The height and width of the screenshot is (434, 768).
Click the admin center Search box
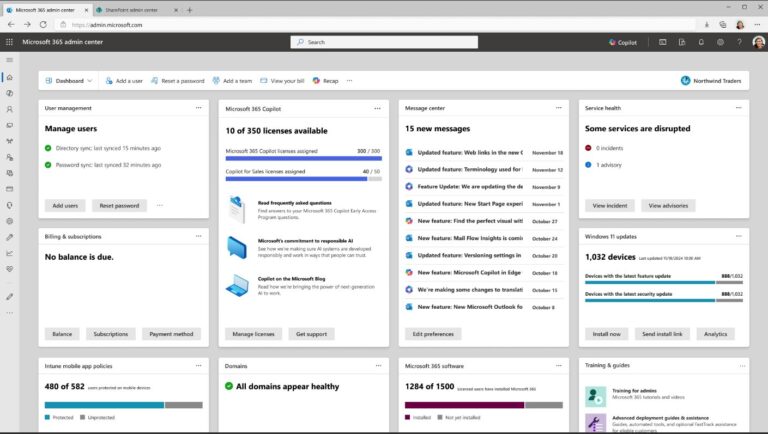coord(384,42)
